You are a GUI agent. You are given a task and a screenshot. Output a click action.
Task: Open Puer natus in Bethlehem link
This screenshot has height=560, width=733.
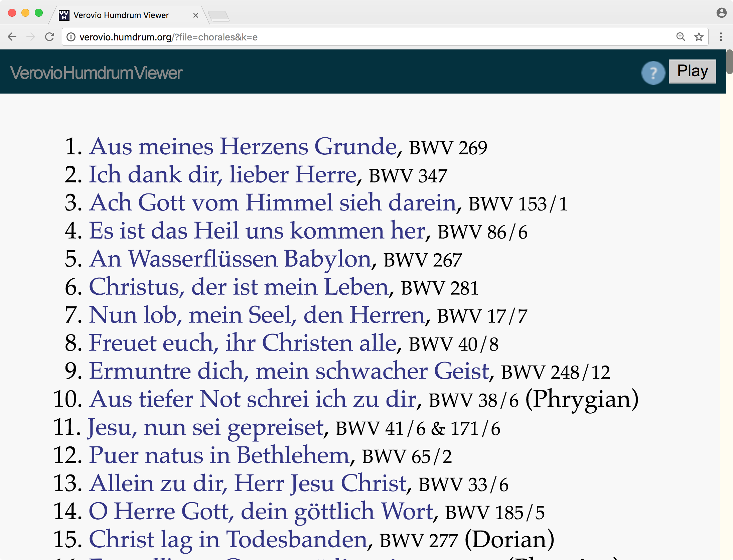[x=219, y=455]
